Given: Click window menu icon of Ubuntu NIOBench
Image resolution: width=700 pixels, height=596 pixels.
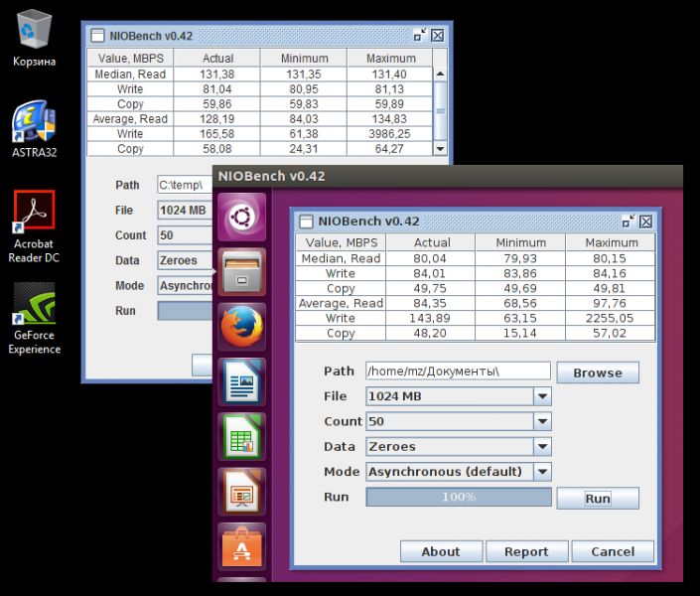Looking at the screenshot, I should 306,222.
